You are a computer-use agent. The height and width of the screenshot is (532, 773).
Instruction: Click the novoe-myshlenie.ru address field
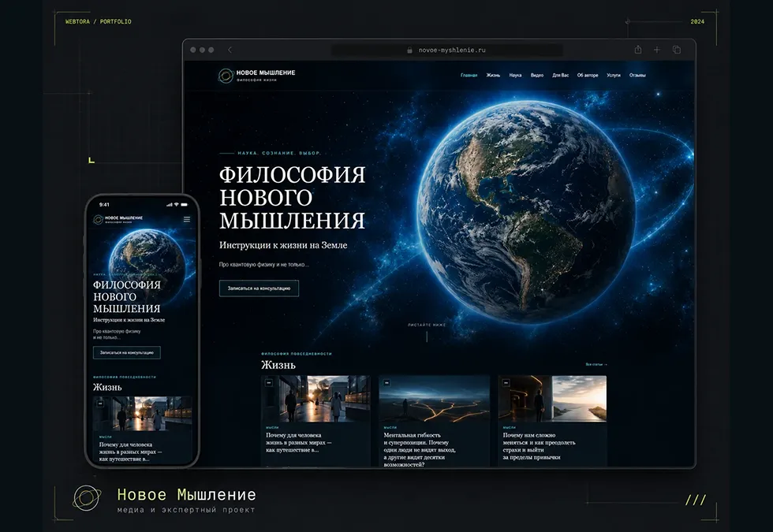pos(447,50)
